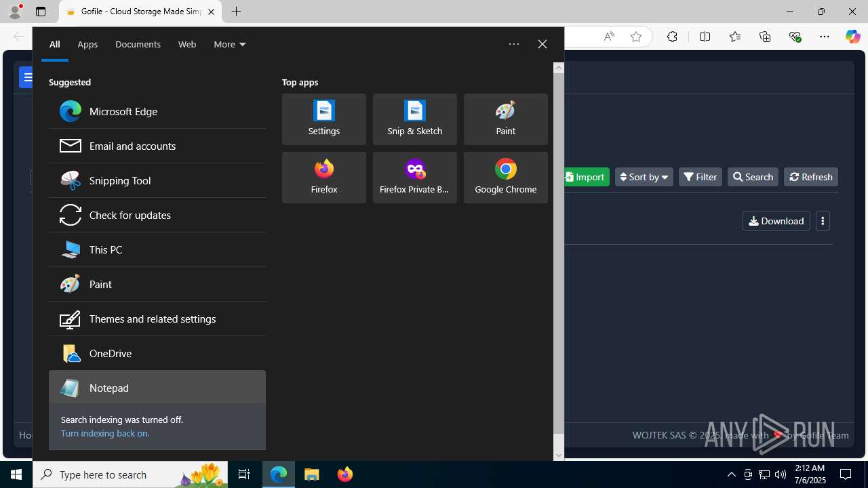The image size is (868, 488).
Task: Switch to Apps search tab
Action: (x=87, y=44)
